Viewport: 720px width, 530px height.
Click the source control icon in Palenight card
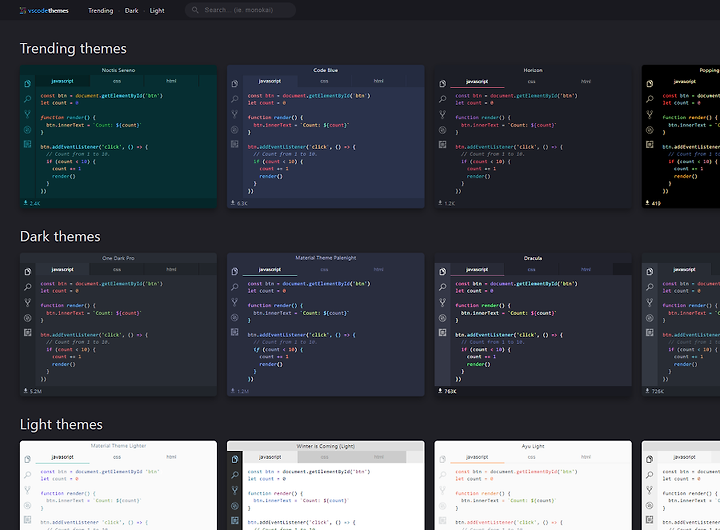[235, 302]
